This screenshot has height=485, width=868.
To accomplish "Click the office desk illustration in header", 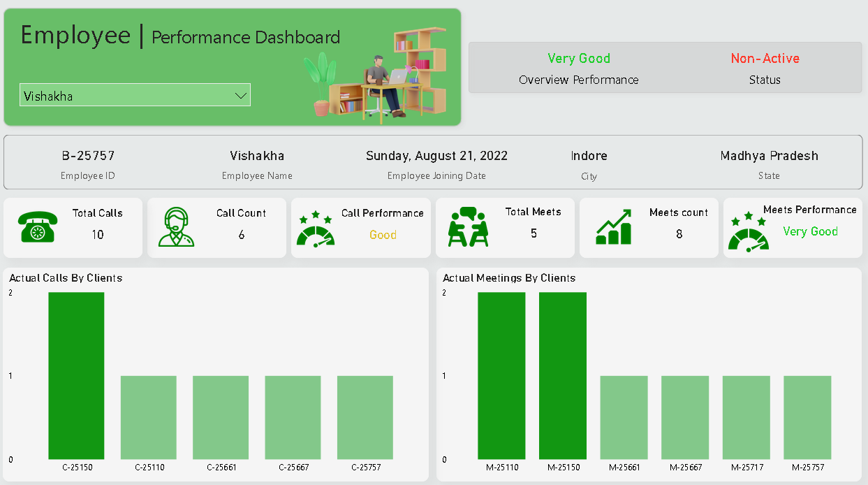I will click(x=377, y=77).
